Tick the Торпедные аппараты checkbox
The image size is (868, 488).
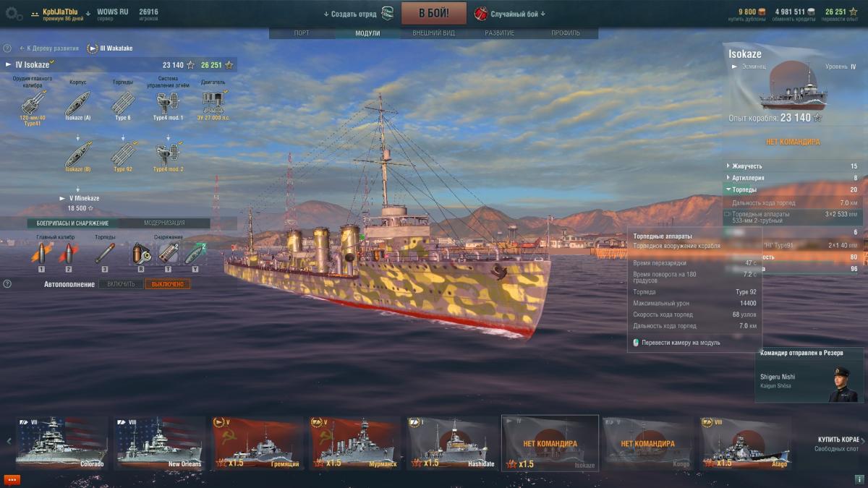[x=727, y=214]
